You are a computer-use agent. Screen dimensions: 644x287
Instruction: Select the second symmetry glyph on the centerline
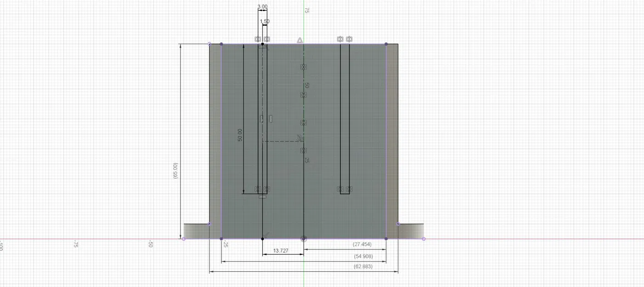point(303,95)
